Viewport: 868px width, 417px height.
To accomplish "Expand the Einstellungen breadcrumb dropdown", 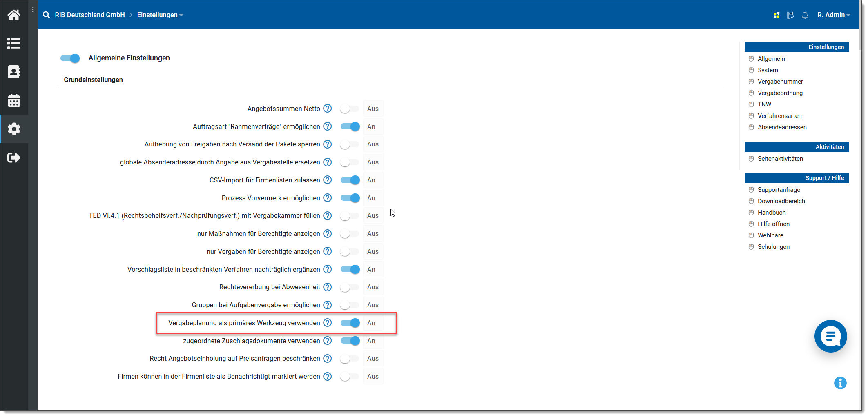I will [x=160, y=15].
